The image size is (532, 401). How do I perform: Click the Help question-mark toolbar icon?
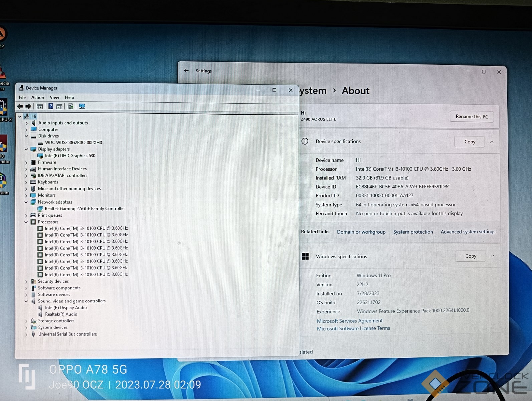coord(51,106)
